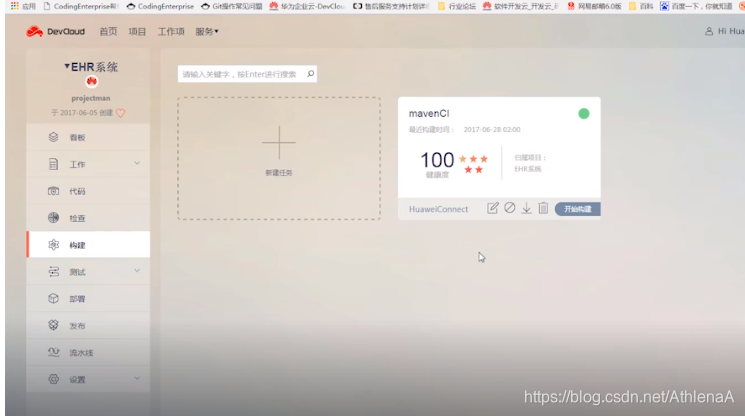Viewport: 745px width, 416px height.
Task: Click the plus to create new task
Action: click(279, 142)
